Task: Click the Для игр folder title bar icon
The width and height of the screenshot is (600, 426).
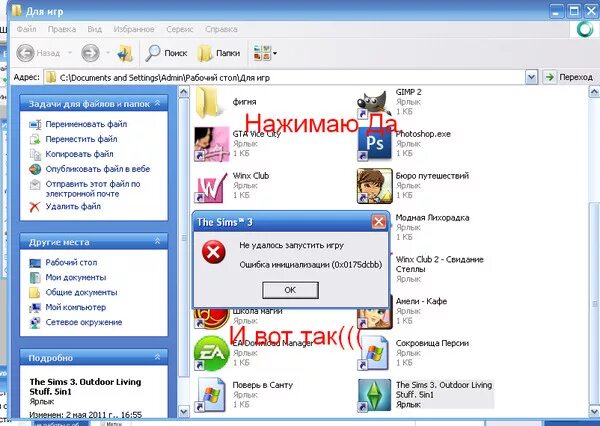Action: pyautogui.click(x=16, y=10)
